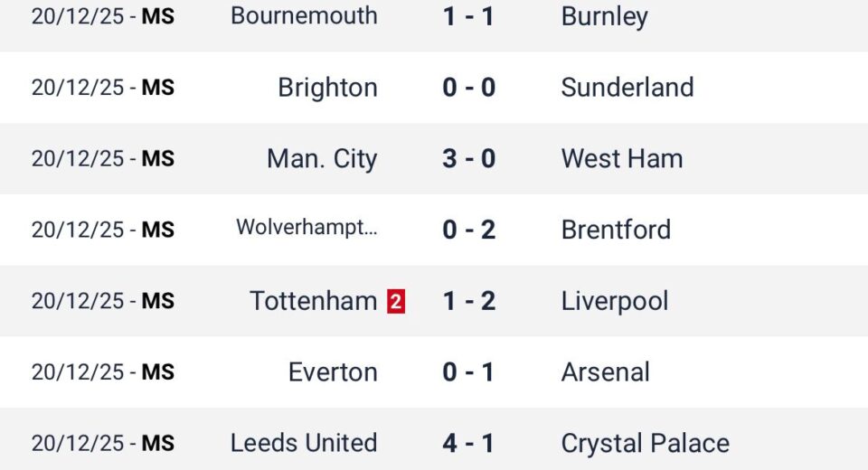This screenshot has width=868, height=470.
Task: Select the Everton team name
Action: pyautogui.click(x=333, y=372)
